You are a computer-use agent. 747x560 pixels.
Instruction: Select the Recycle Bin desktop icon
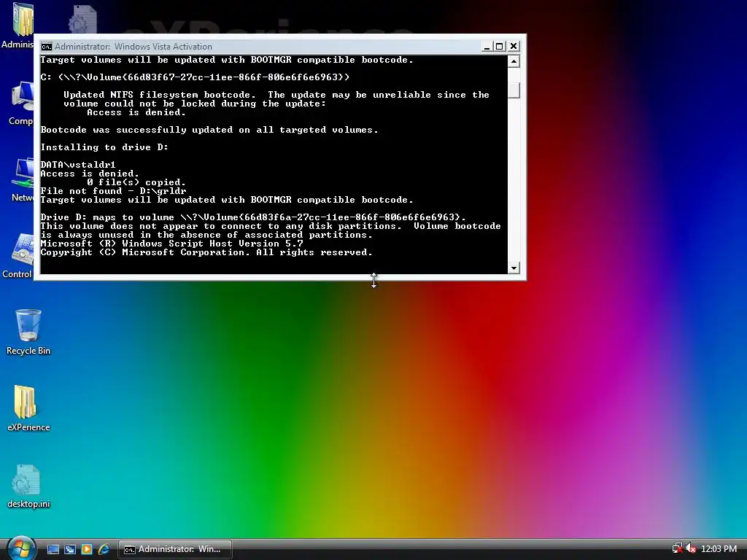[x=28, y=332]
